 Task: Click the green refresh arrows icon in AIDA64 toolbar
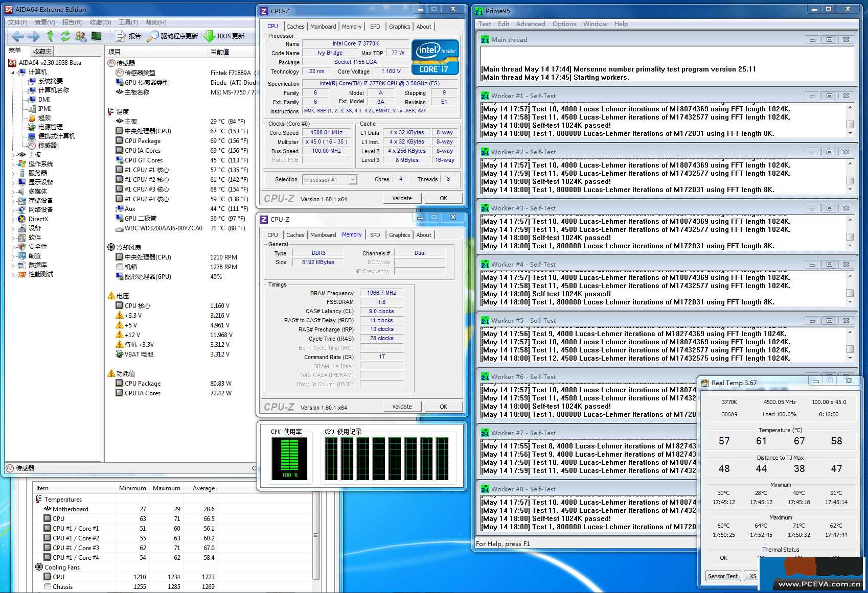pos(65,36)
